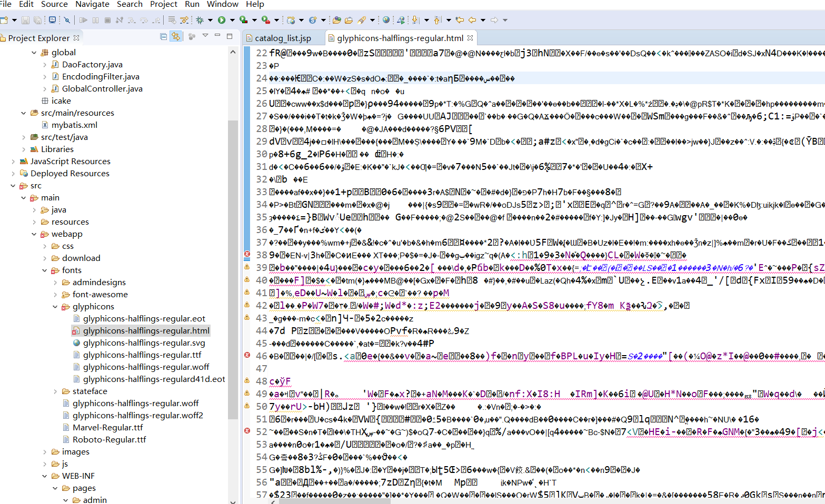
Task: Collapse the WEB-INF folder
Action: tap(45, 476)
